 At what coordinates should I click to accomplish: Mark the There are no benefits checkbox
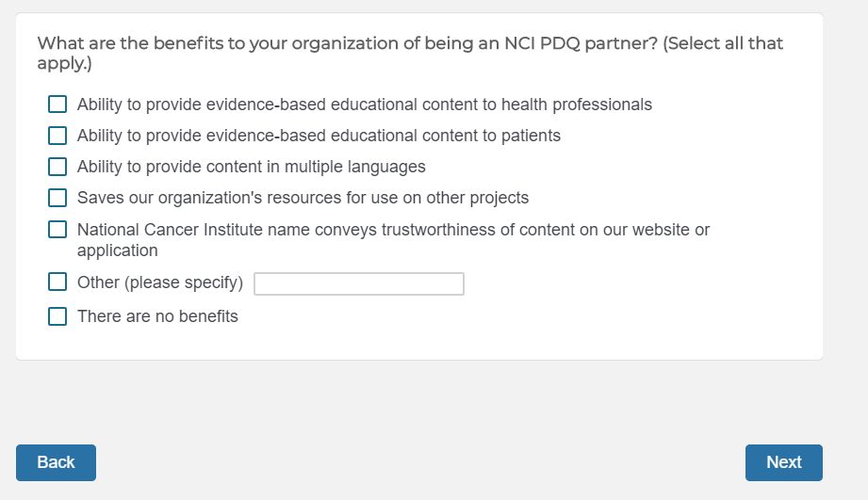tap(57, 316)
